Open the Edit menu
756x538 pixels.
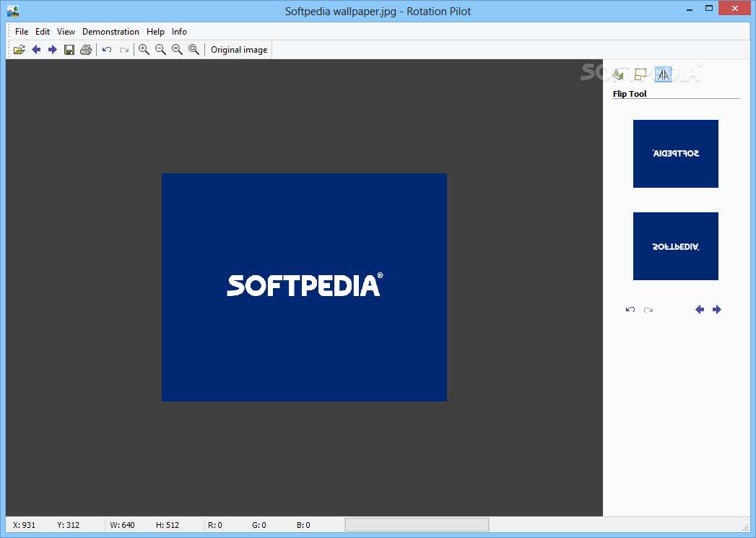pyautogui.click(x=43, y=32)
